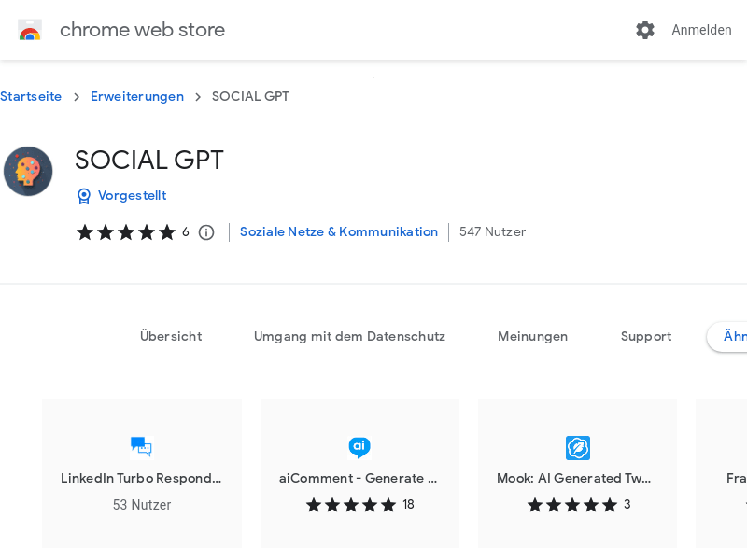Open the LinkedIn Turbo Respond extension title
Screen dimensions: 747x560
141,478
